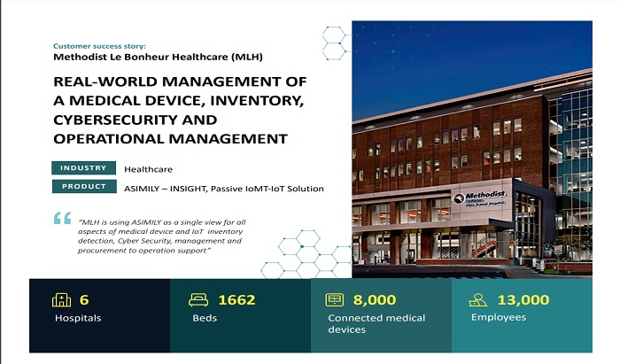620x364 pixels.
Task: Click the 13,000 statistic
Action: (x=523, y=300)
